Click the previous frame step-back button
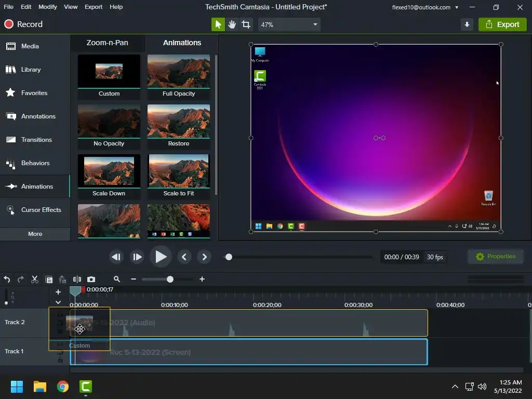This screenshot has height=399, width=532. click(116, 257)
